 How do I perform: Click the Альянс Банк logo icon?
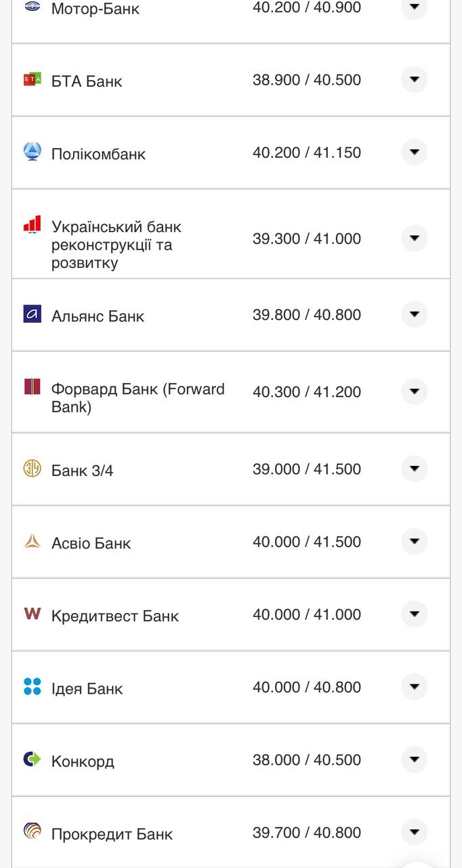(x=33, y=314)
